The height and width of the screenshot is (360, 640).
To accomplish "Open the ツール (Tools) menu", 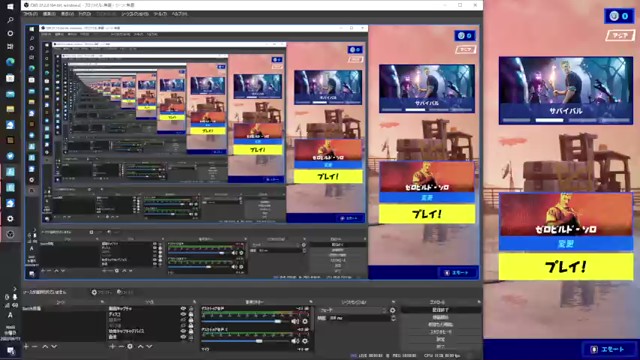I will point(160,14).
